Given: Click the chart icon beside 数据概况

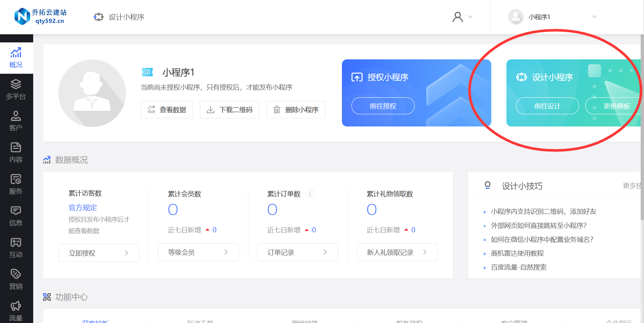Looking at the screenshot, I should point(47,160).
